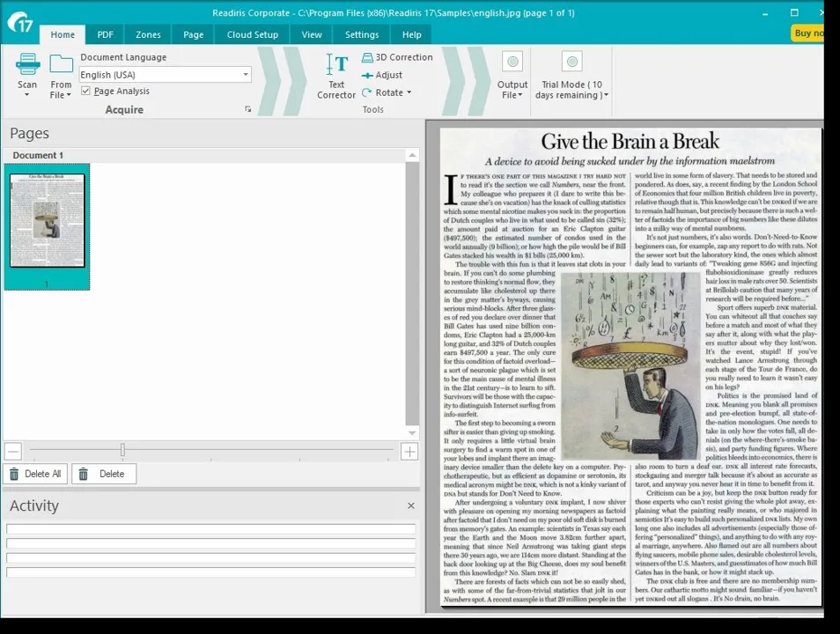Click the thumbnail zoom slider handle
This screenshot has height=634, width=840.
tap(122, 449)
